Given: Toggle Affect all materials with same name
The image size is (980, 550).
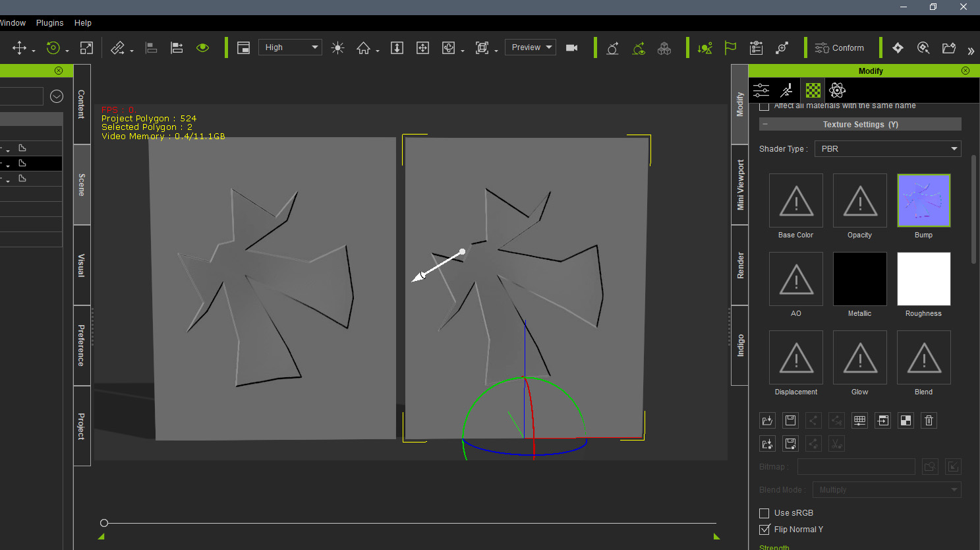Looking at the screenshot, I should click(764, 106).
